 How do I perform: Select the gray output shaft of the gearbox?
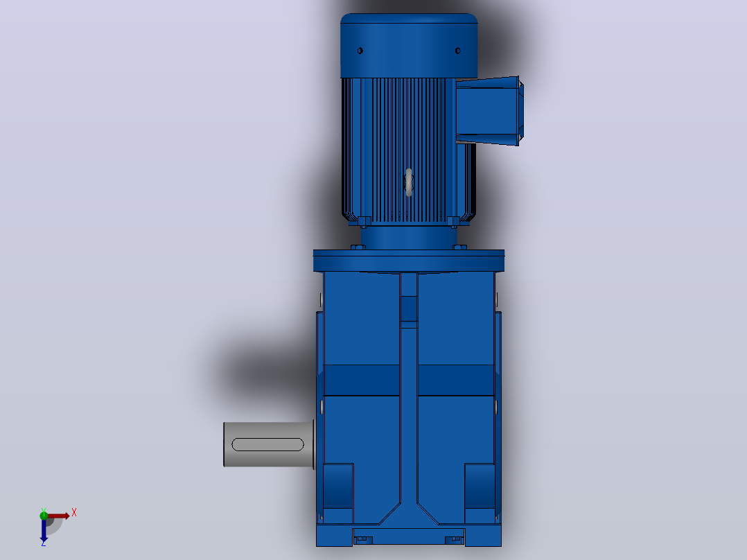269,444
